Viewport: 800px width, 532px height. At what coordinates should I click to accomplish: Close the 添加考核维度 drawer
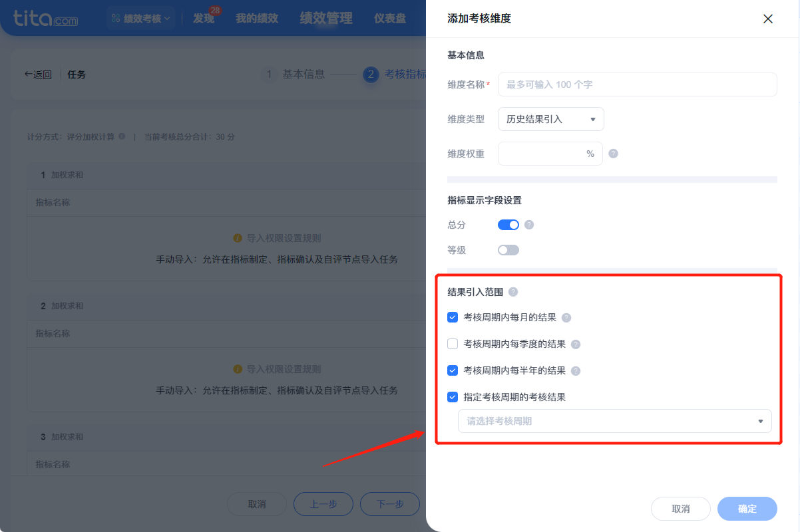[x=767, y=19]
